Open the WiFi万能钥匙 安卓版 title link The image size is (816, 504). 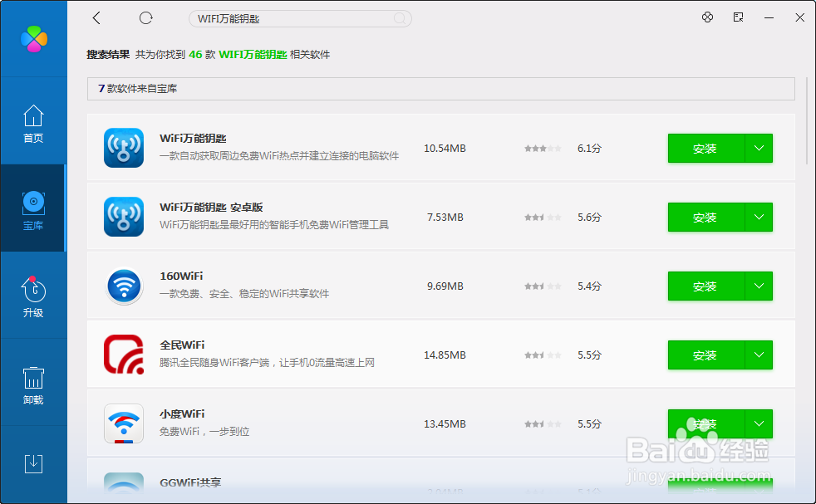pyautogui.click(x=211, y=207)
